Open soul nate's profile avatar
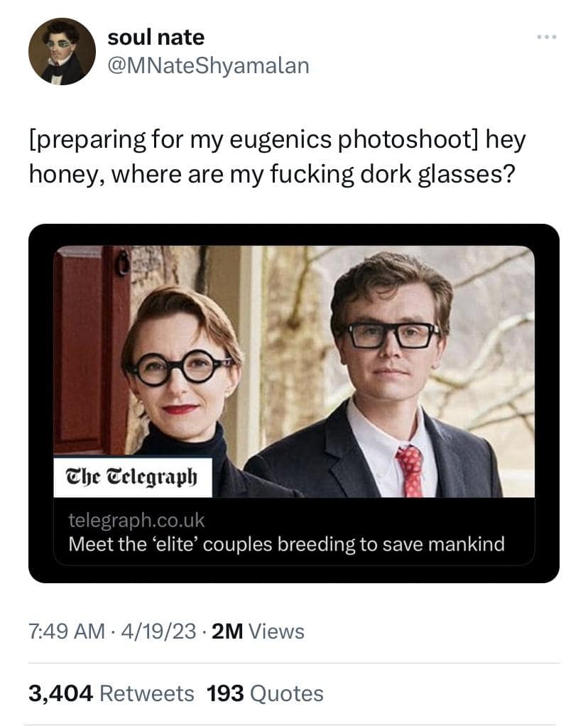588x726 pixels. 62,51
